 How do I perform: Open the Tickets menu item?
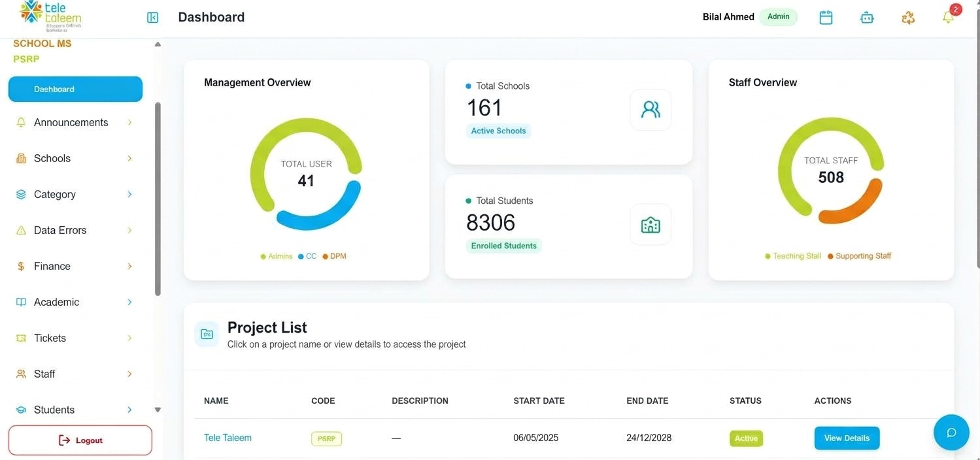75,338
